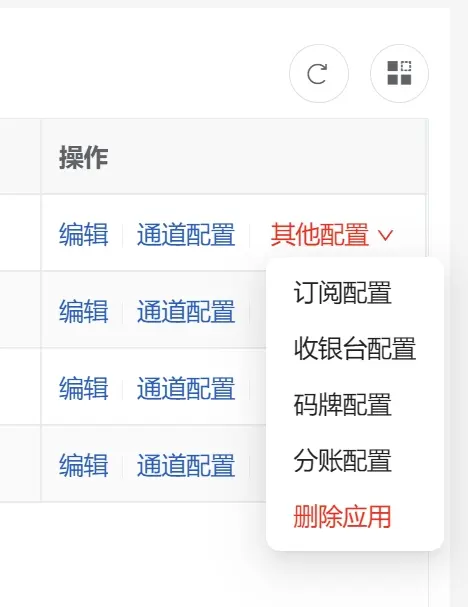468x607 pixels.
Task: Choose 收银台配置 in the dropdown menu
Action: 355,349
